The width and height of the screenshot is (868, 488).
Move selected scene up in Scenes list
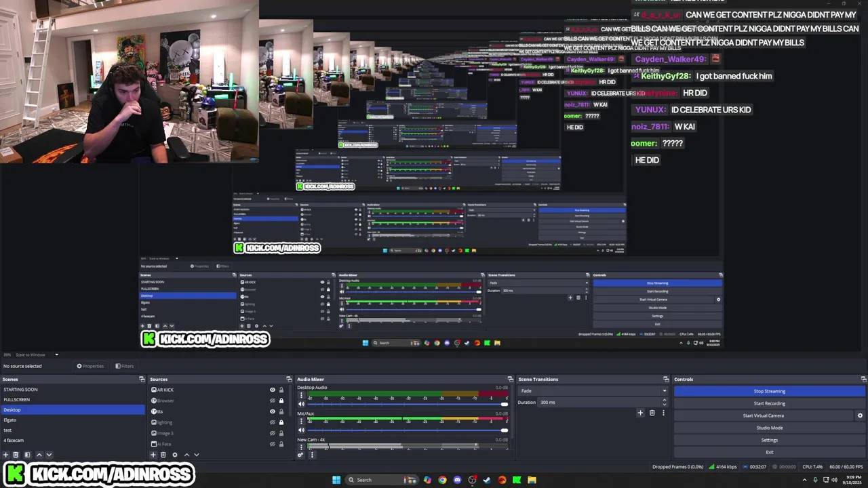39,455
